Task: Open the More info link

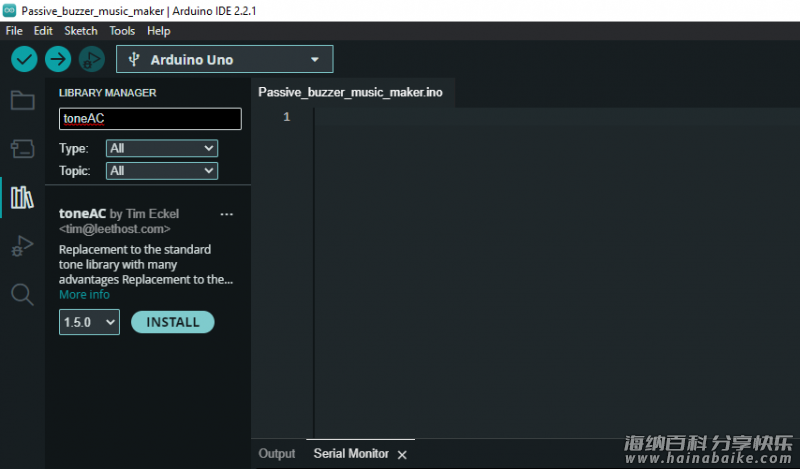Action: click(x=84, y=294)
